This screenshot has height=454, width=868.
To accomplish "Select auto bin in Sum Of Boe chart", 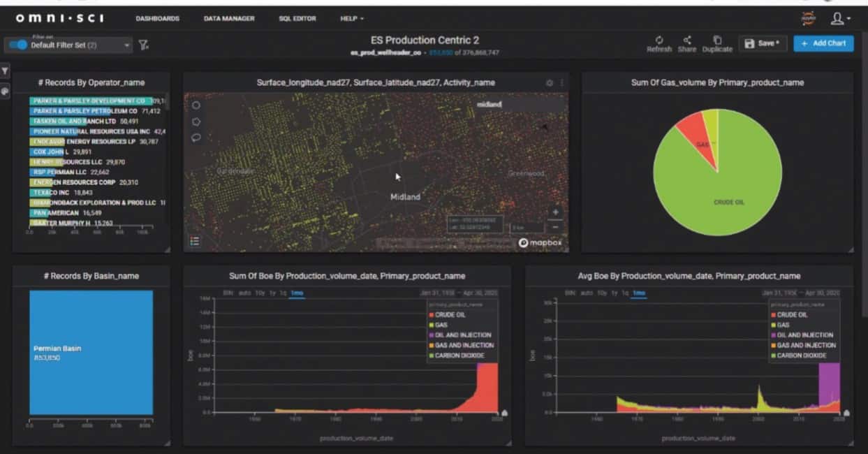I will click(244, 293).
